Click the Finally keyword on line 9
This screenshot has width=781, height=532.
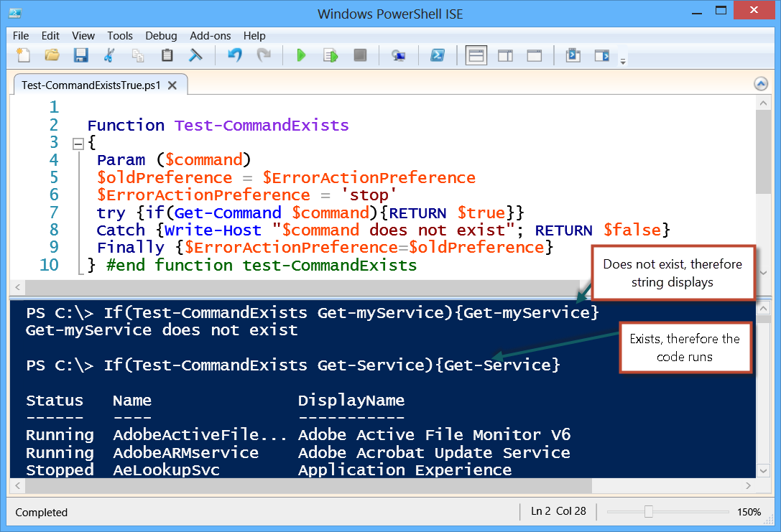(x=131, y=248)
